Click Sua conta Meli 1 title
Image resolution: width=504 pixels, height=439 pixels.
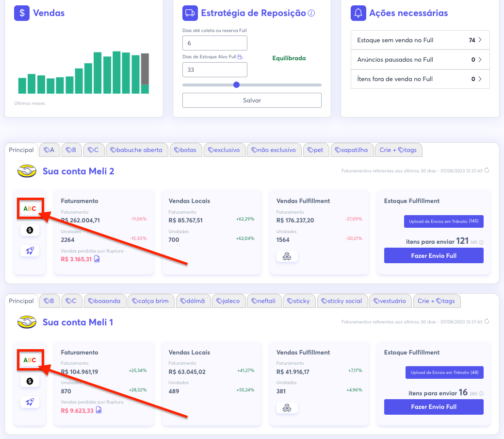[78, 322]
